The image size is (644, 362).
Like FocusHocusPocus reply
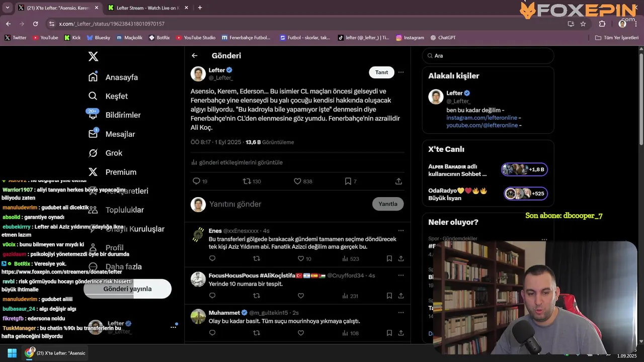[x=301, y=296]
